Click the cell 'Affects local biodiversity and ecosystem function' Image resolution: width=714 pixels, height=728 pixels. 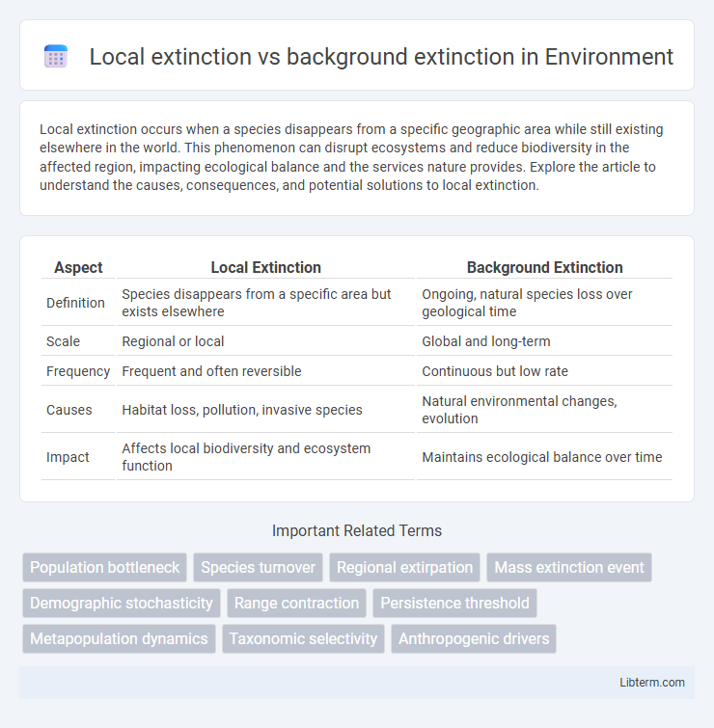tap(265, 457)
